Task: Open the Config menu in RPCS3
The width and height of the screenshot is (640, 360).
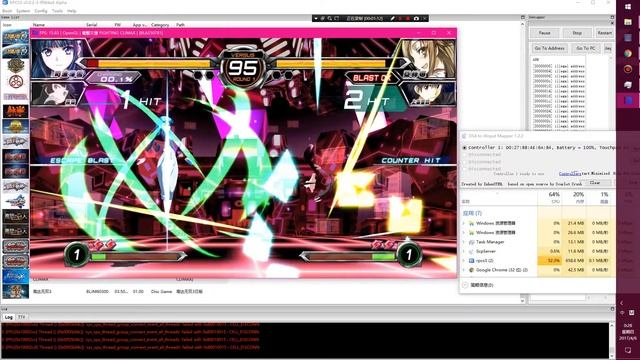Action: (x=40, y=11)
